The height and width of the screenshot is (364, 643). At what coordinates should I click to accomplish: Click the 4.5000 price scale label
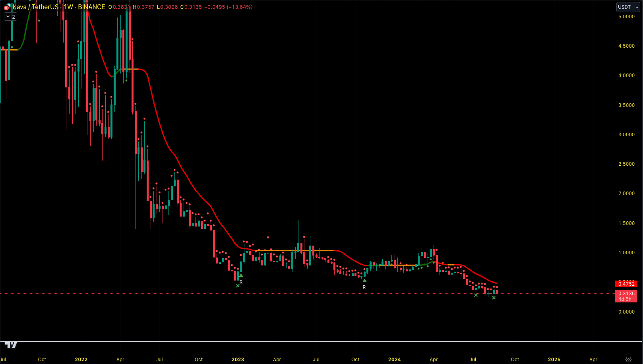[626, 46]
